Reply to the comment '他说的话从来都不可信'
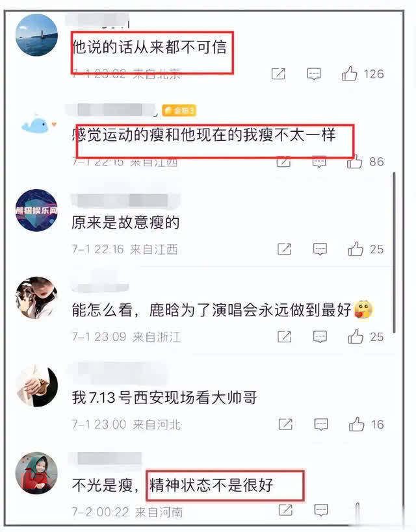The width and height of the screenshot is (416, 532). tap(314, 73)
